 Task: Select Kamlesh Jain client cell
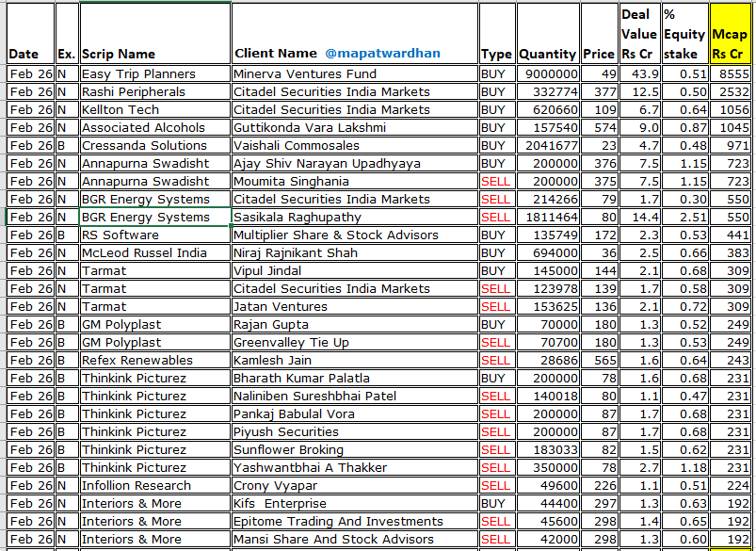(x=355, y=360)
